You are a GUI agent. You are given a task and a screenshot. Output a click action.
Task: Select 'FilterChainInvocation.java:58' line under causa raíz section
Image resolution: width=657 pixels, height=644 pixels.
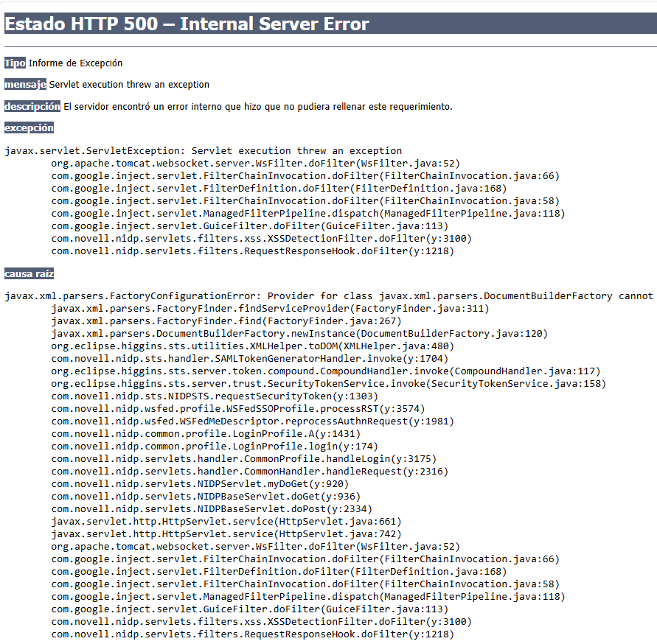coord(305,585)
